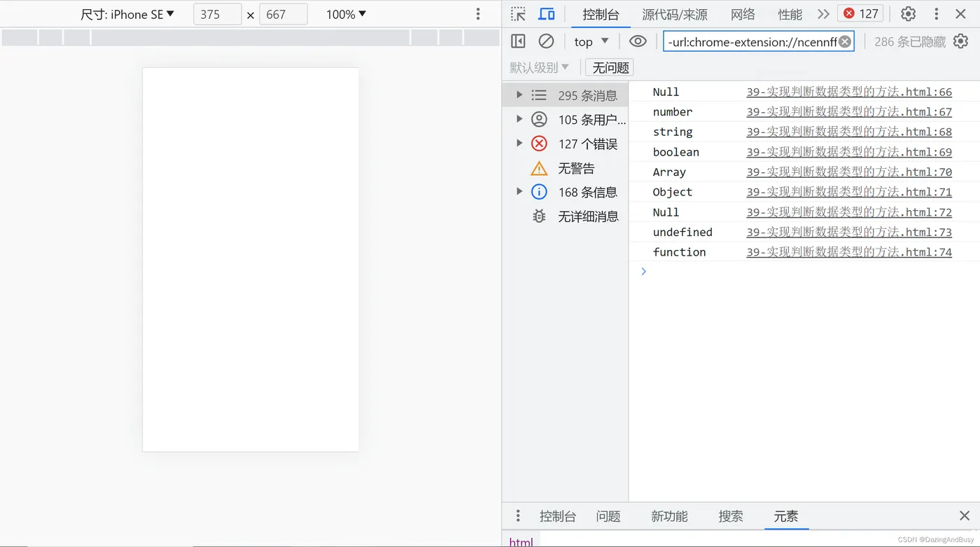This screenshot has width=980, height=547.
Task: Switch to drawer 新功能 tab
Action: point(669,516)
